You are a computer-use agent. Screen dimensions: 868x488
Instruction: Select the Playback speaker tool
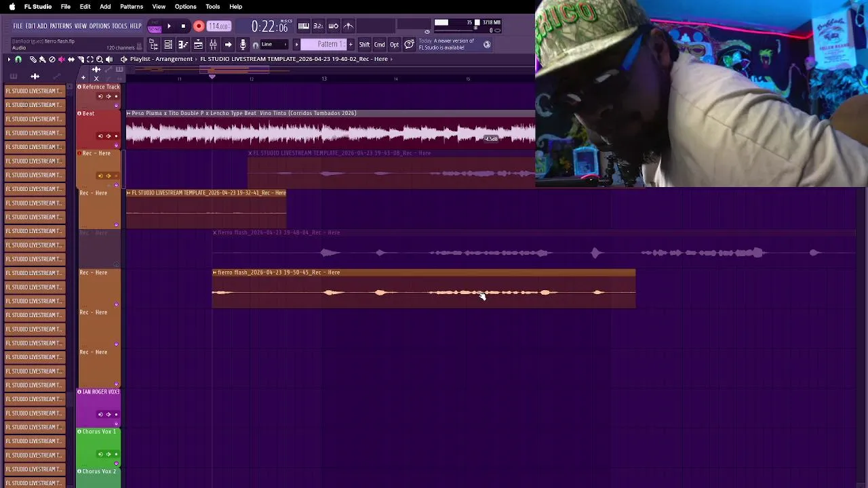tap(109, 60)
